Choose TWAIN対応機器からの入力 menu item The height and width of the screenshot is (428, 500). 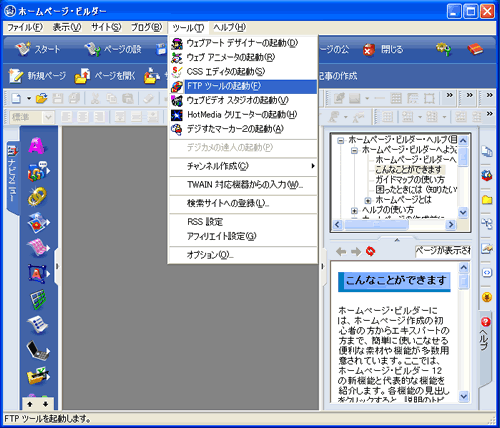coord(243,185)
